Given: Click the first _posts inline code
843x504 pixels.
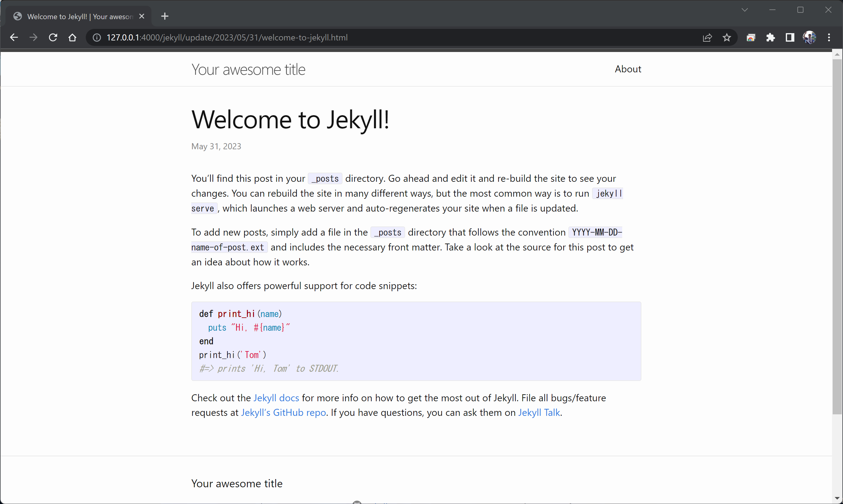Looking at the screenshot, I should point(325,179).
